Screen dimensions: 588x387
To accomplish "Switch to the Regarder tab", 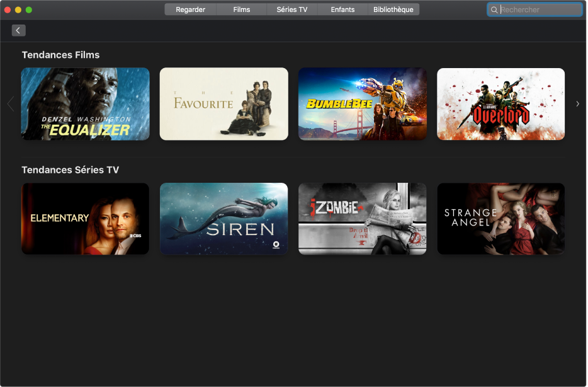I will click(x=190, y=9).
